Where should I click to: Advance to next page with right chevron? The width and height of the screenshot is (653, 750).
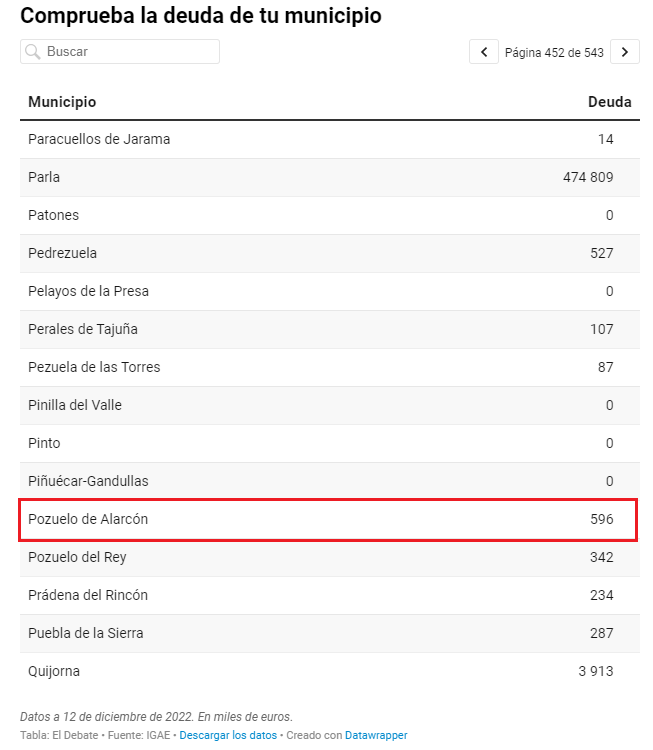[625, 52]
